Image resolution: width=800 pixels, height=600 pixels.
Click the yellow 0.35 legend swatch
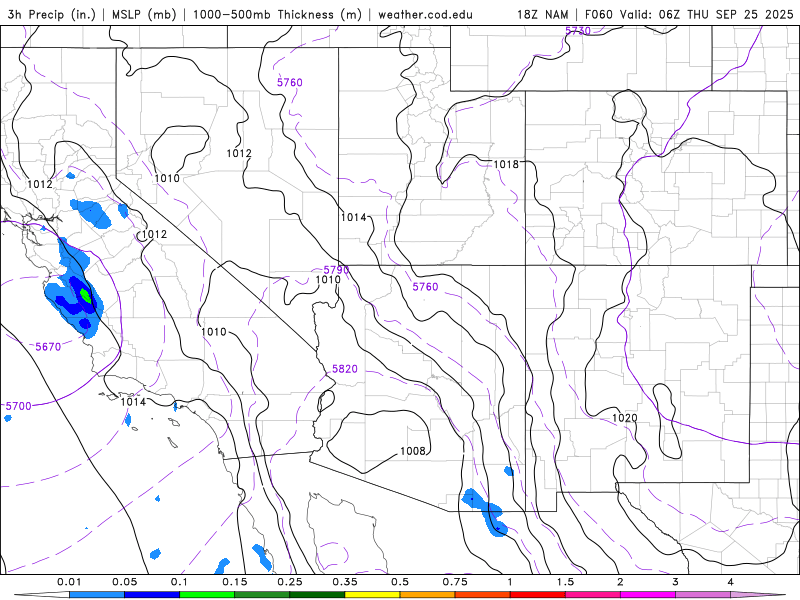[372, 595]
